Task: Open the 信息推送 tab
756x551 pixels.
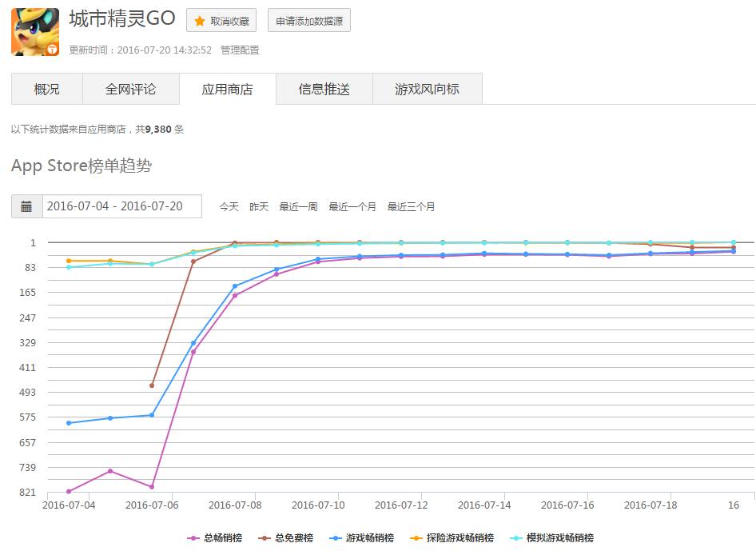Action: point(324,89)
